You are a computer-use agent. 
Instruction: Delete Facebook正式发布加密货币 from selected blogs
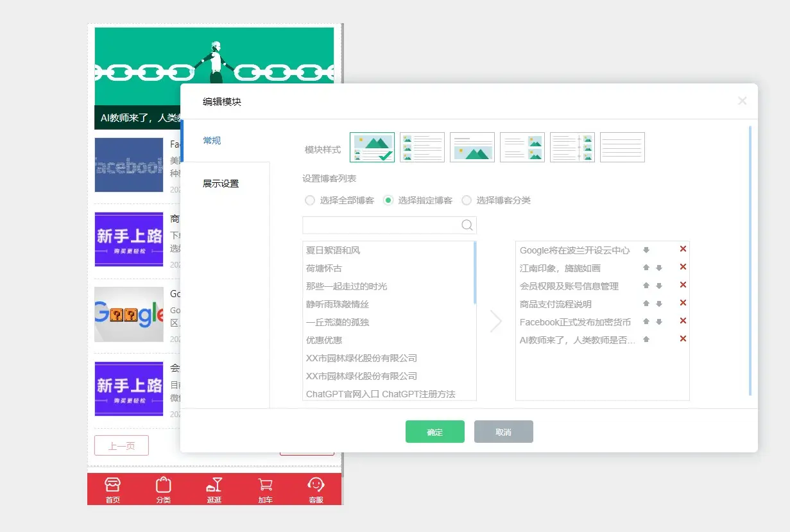[683, 321]
